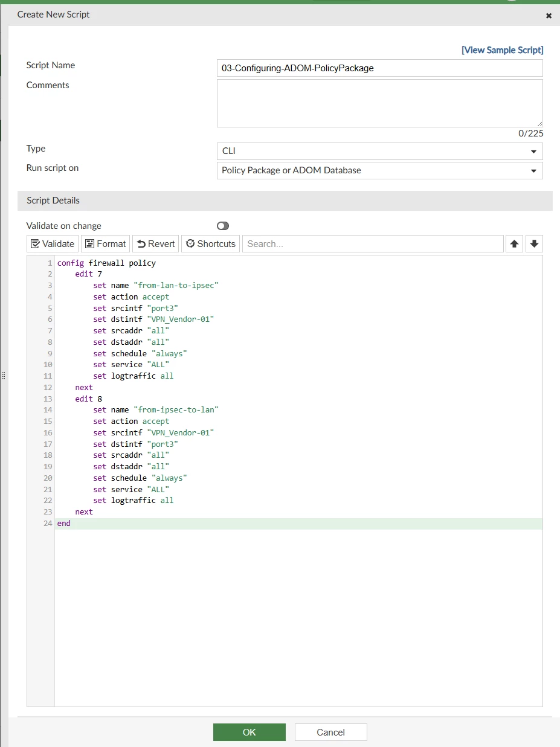
Task: Click the Script Name input field
Action: tap(379, 68)
